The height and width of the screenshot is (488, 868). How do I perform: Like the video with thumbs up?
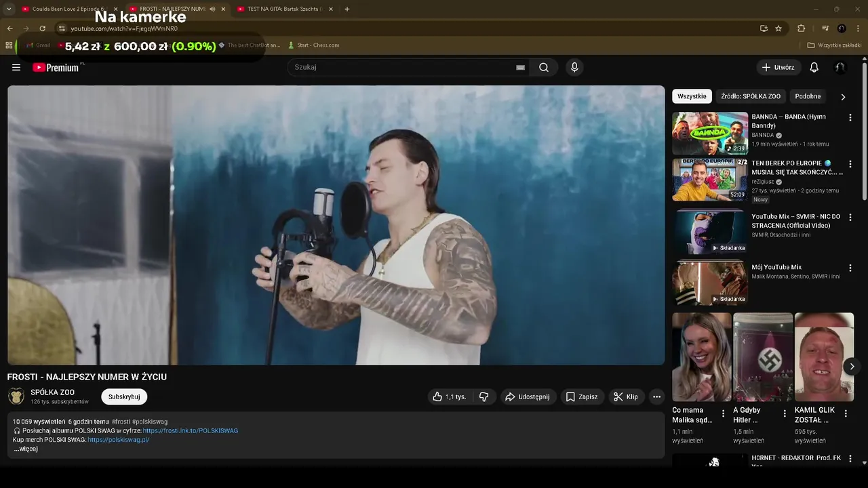[x=449, y=396]
